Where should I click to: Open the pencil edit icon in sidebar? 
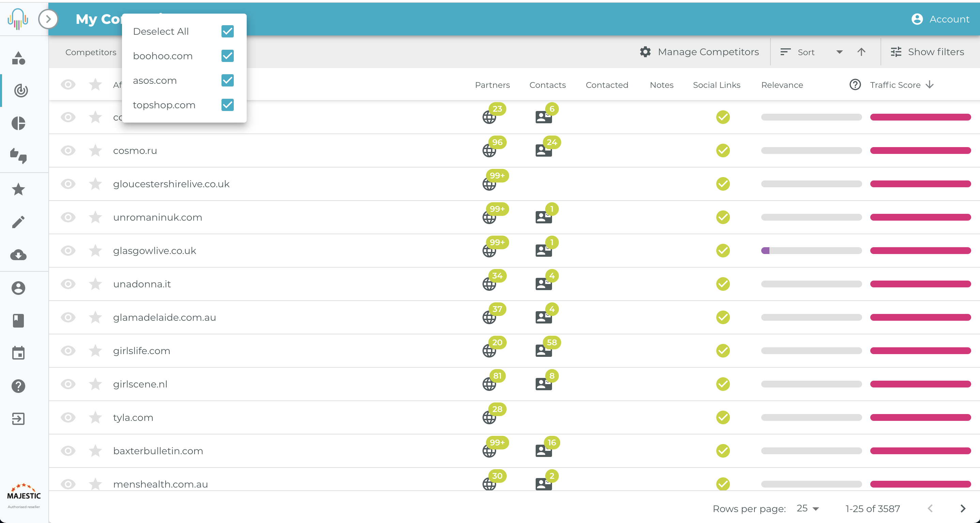(x=18, y=222)
